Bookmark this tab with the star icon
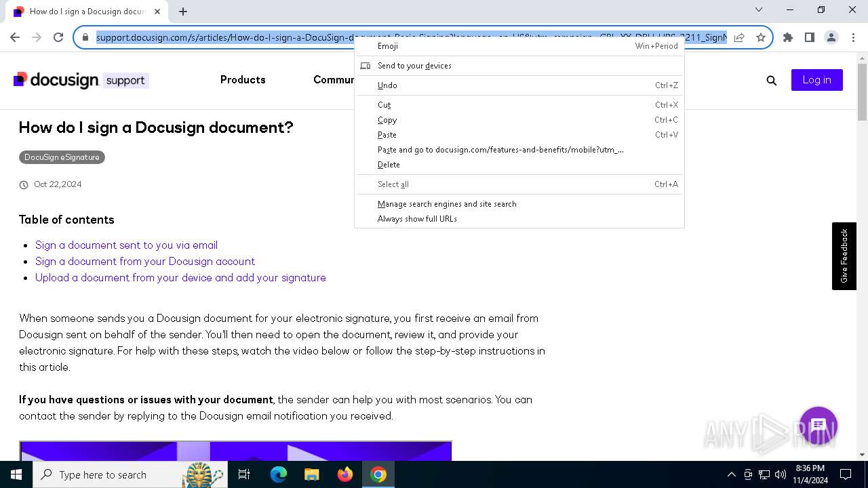868x488 pixels. pyautogui.click(x=760, y=37)
